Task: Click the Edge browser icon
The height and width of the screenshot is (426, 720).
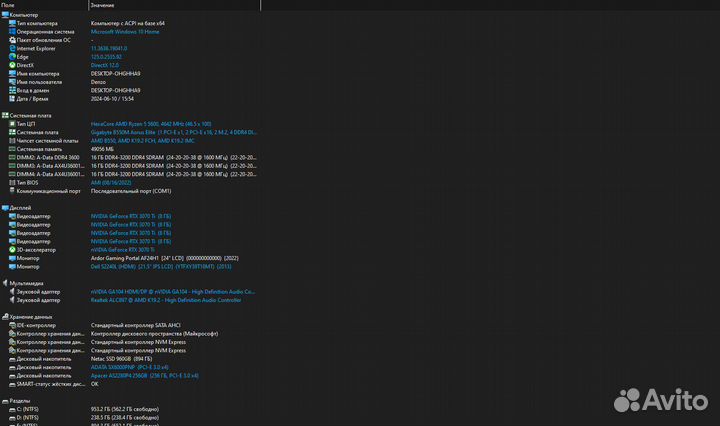Action: [x=12, y=56]
